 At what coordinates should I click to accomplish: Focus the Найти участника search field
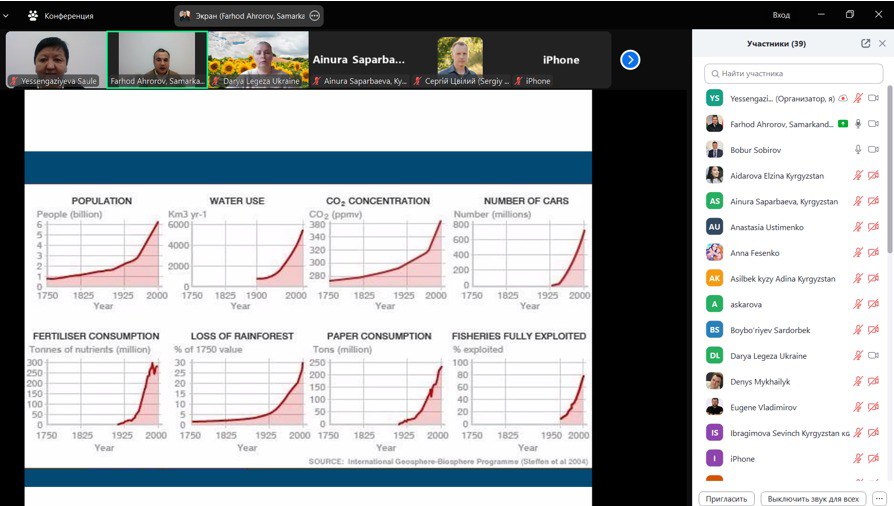[x=793, y=74]
